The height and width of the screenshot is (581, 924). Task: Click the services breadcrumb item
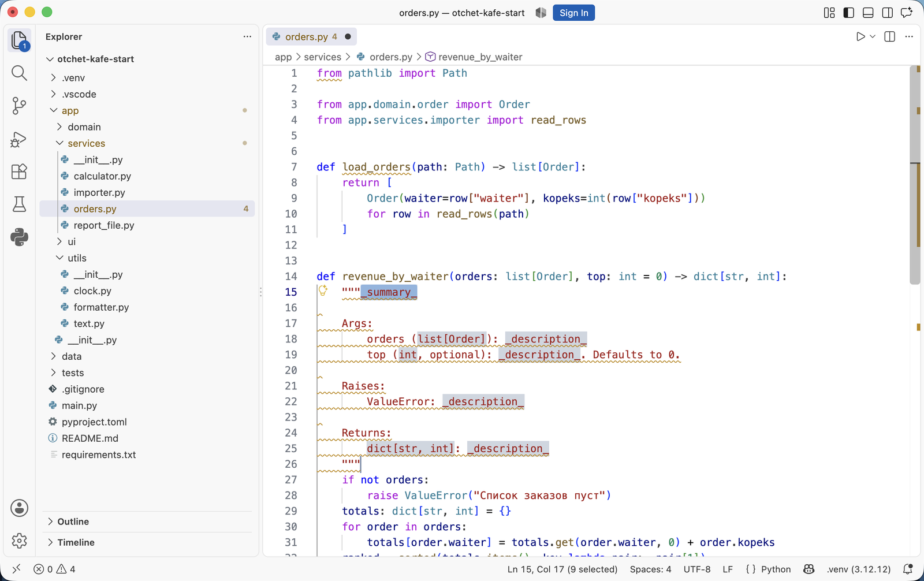[x=322, y=57]
